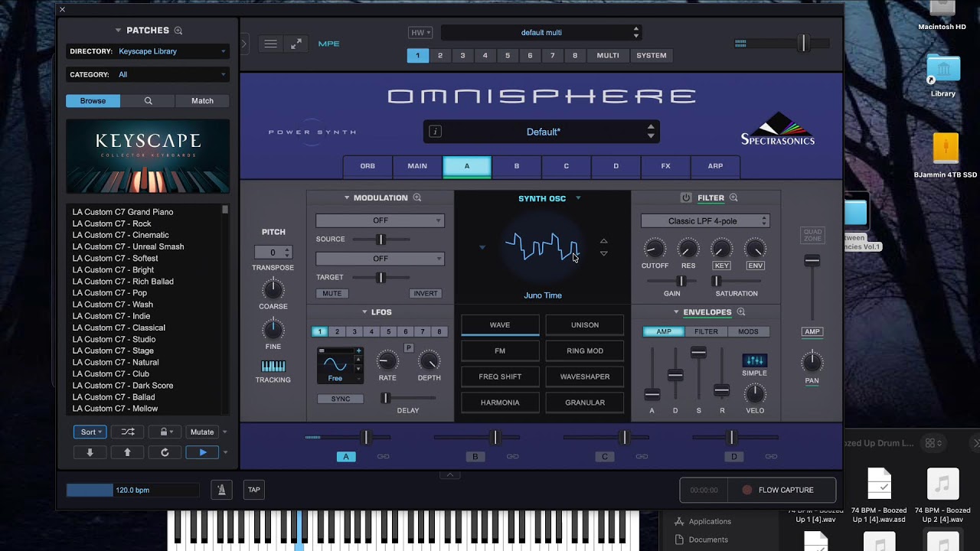Open BJammin 4TB SSD drive icon
This screenshot has height=551, width=980.
coord(946,148)
